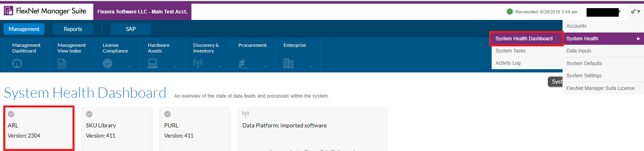Click the FlexNet Manager Suite logo icon

pos(9,11)
